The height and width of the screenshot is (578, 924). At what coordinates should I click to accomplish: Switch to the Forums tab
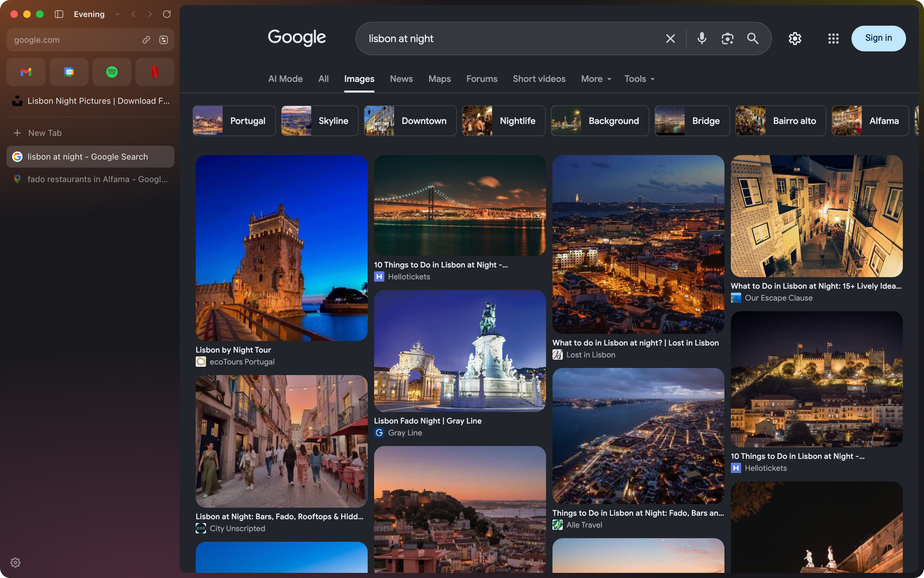click(x=482, y=79)
